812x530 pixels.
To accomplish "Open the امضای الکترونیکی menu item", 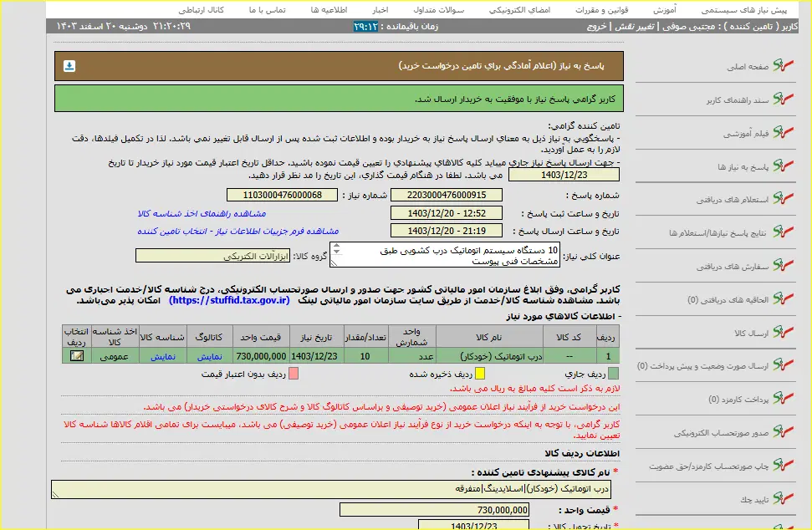I will [x=519, y=10].
